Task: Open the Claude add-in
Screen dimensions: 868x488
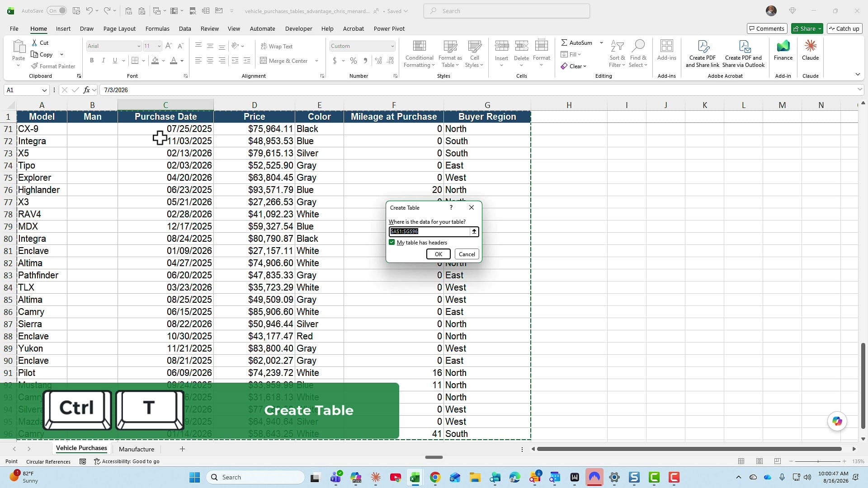Action: [x=811, y=50]
